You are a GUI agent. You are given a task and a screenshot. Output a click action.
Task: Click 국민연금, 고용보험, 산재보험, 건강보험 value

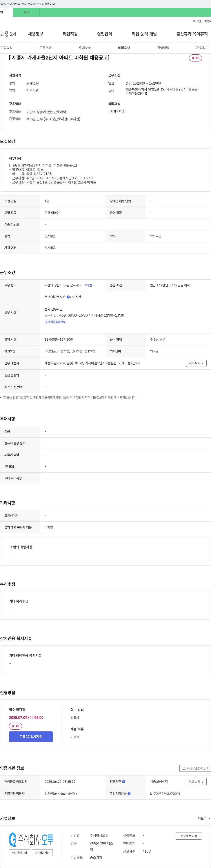click(x=70, y=351)
